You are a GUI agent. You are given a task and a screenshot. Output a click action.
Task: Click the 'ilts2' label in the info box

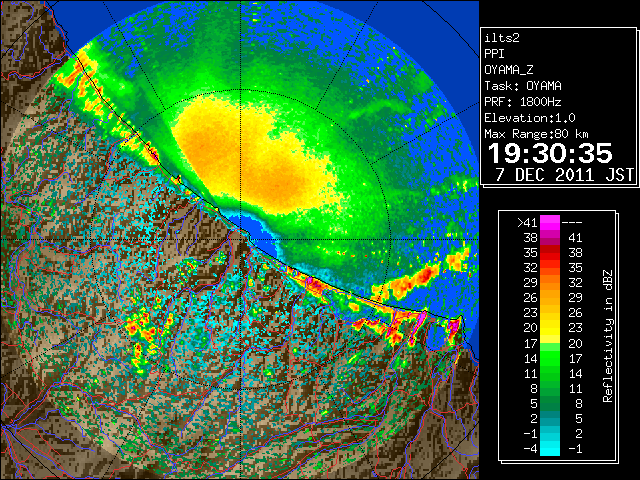(x=502, y=38)
